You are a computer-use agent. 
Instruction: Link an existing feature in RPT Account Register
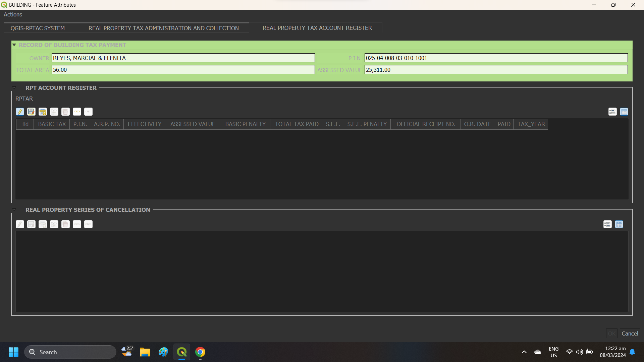tap(77, 112)
